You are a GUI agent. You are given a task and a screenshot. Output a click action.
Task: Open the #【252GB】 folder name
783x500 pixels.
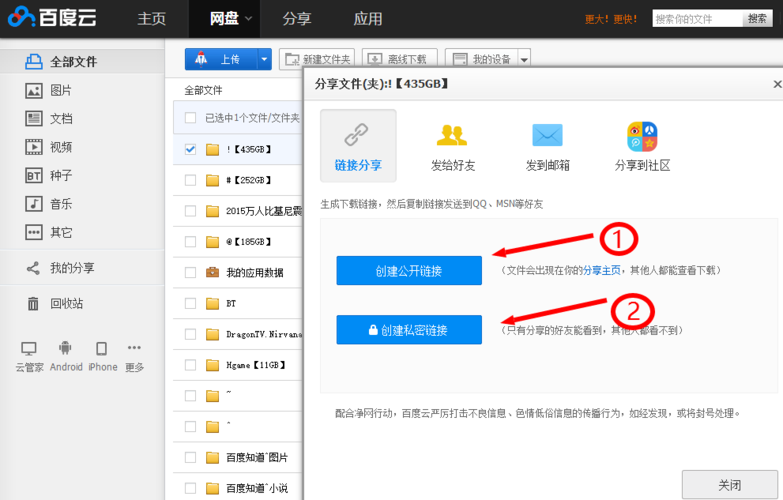pyautogui.click(x=248, y=180)
